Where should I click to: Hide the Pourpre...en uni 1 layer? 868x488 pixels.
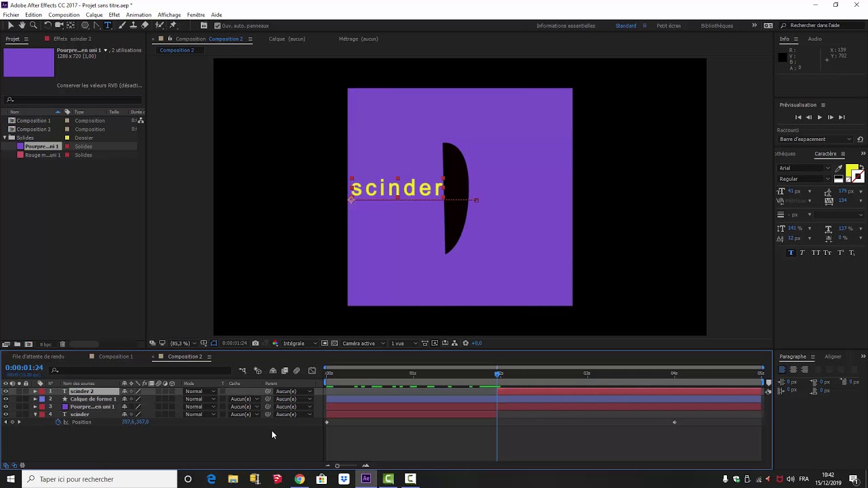tap(5, 407)
